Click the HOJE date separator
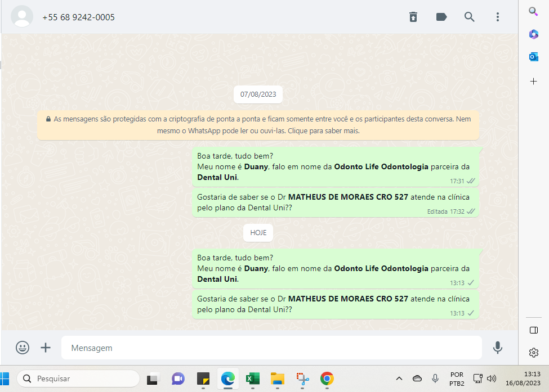This screenshot has width=549, height=392. coord(258,233)
